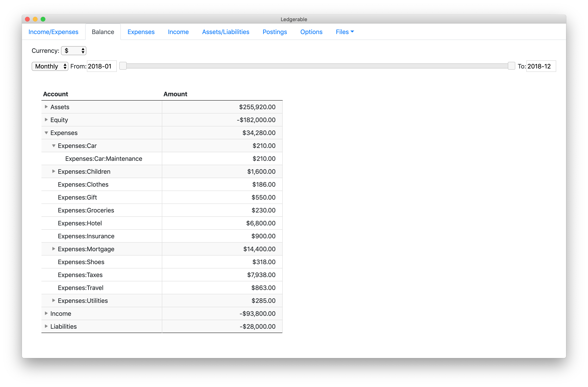Open the Files dropdown menu
The height and width of the screenshot is (387, 588).
pyautogui.click(x=345, y=32)
